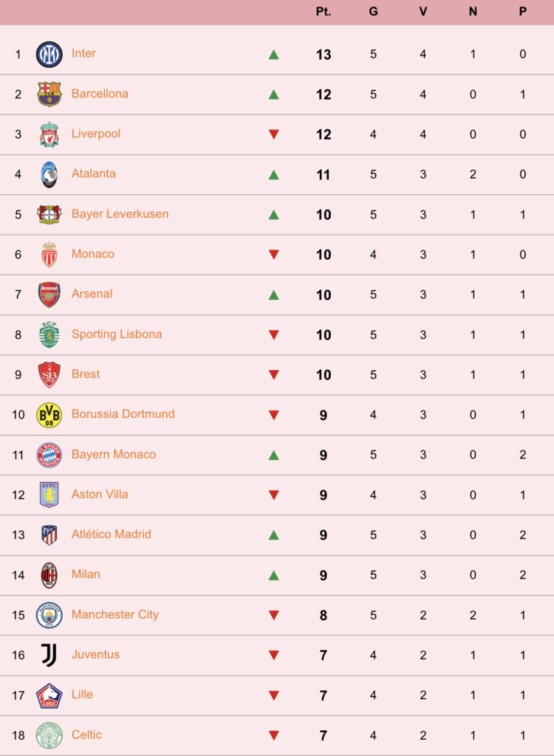Open the Atalanta team link
554x756 pixels.
94,173
